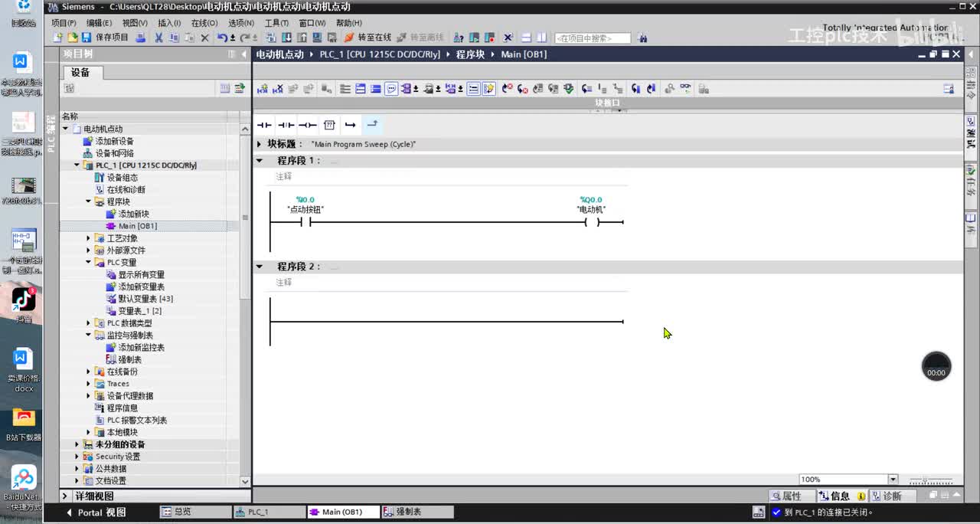
Task: Switch to the 强制表 editor tab
Action: coord(418,512)
